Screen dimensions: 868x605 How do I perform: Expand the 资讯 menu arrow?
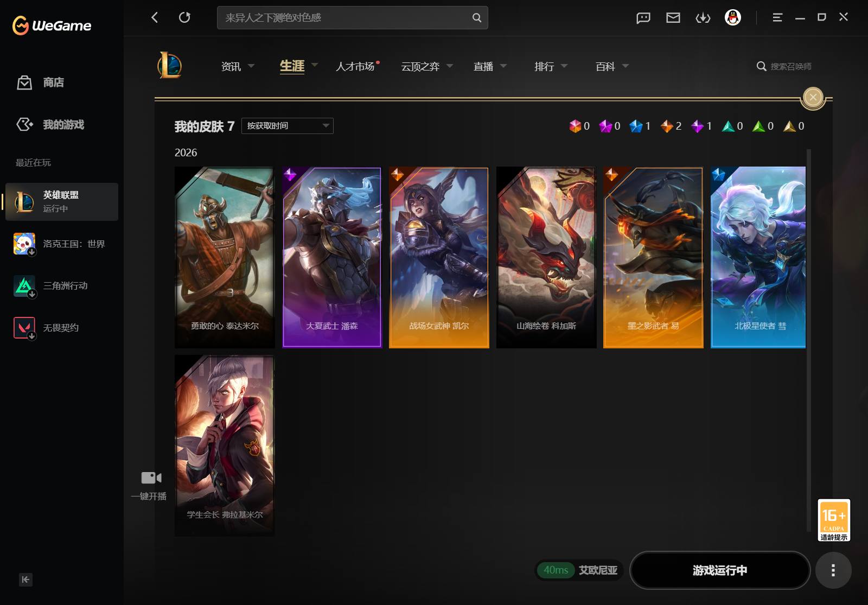point(251,66)
